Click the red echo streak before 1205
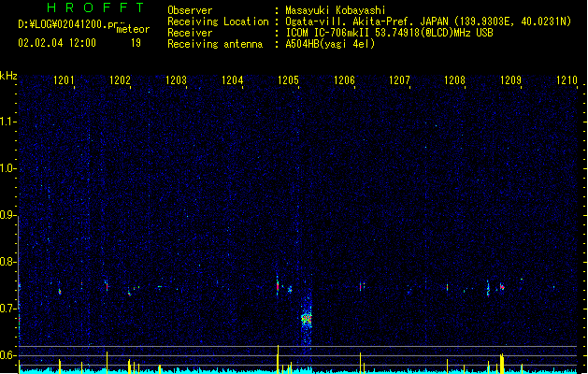The width and height of the screenshot is (588, 374). pyautogui.click(x=278, y=286)
